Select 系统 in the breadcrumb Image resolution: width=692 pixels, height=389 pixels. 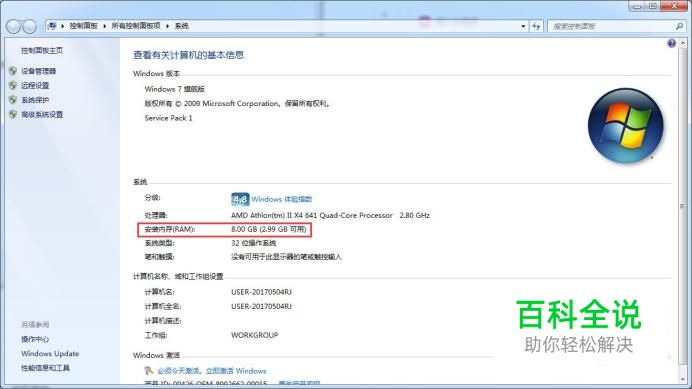(x=181, y=26)
